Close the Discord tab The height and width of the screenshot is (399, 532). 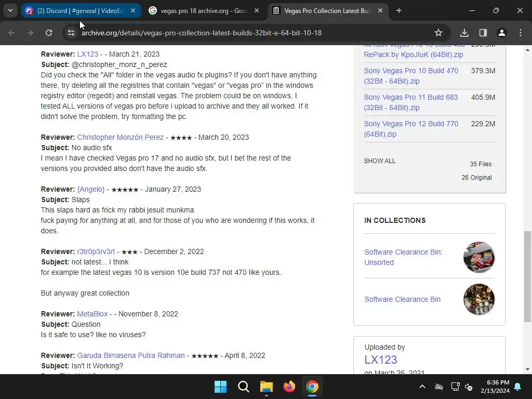(133, 10)
